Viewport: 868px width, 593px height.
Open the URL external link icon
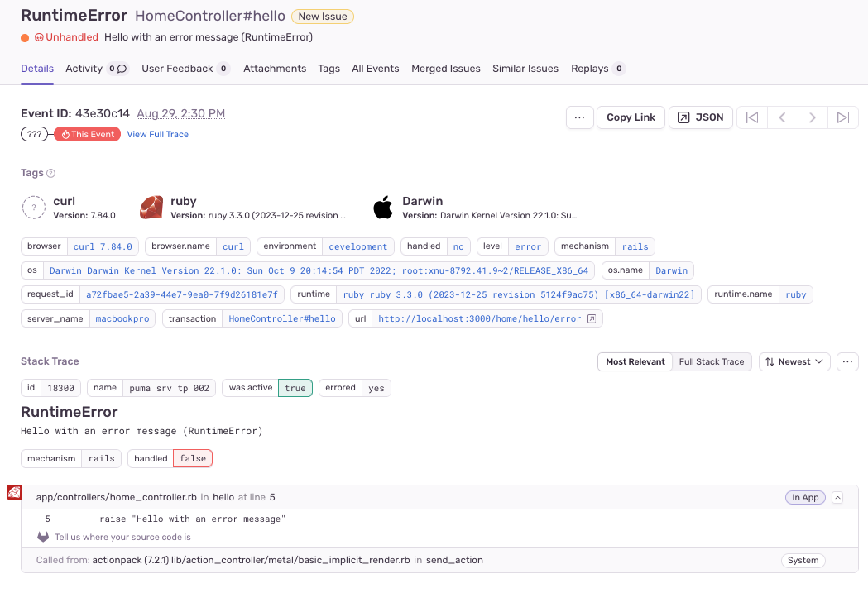point(592,318)
